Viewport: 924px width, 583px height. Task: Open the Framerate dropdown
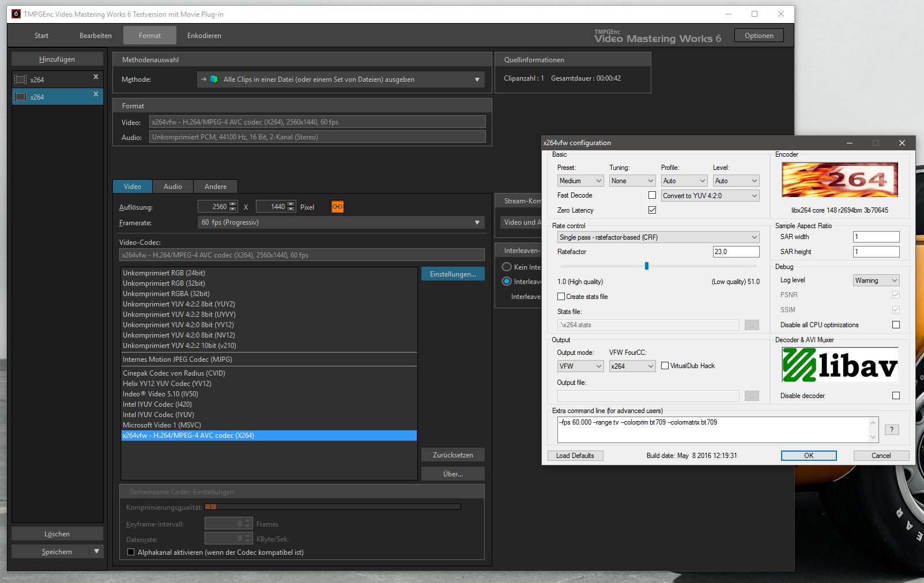coord(341,222)
